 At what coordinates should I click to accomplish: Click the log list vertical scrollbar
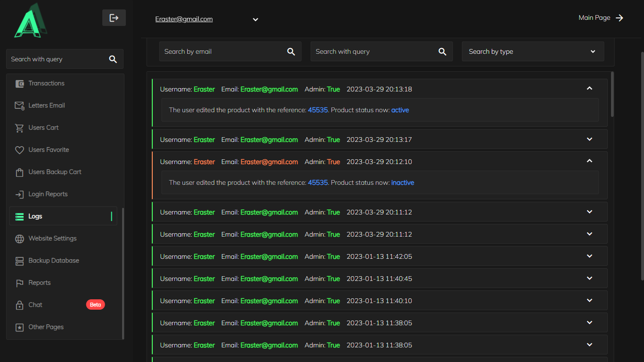pos(612,94)
